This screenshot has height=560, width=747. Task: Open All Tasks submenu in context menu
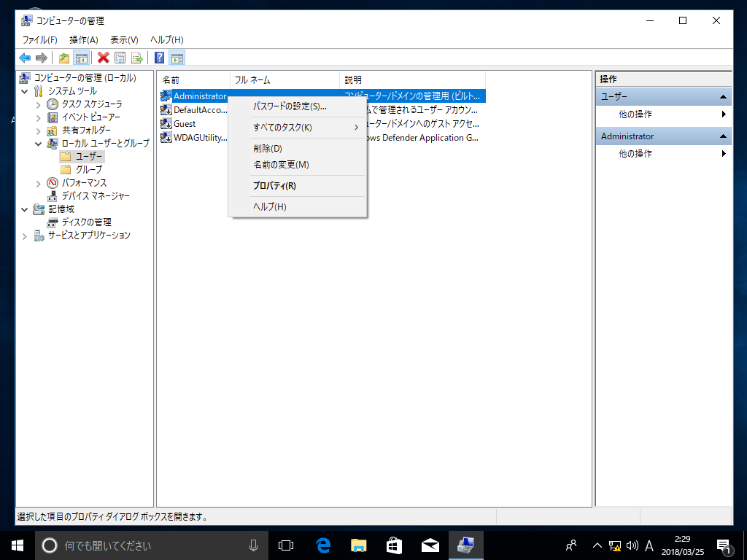(282, 128)
